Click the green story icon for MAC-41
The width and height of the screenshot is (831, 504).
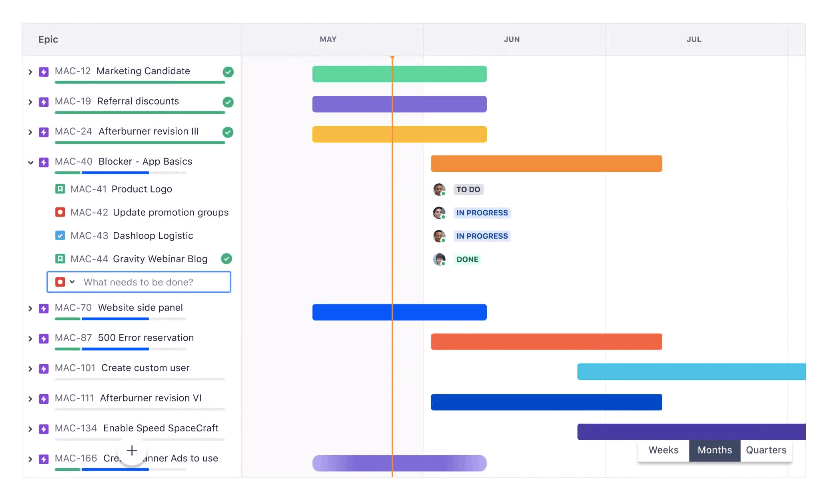click(60, 189)
